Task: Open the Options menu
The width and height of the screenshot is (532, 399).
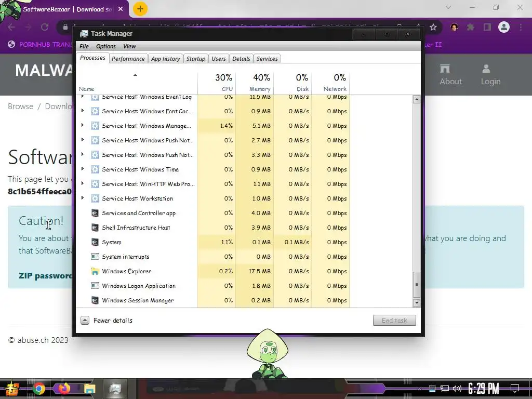Action: pos(106,46)
